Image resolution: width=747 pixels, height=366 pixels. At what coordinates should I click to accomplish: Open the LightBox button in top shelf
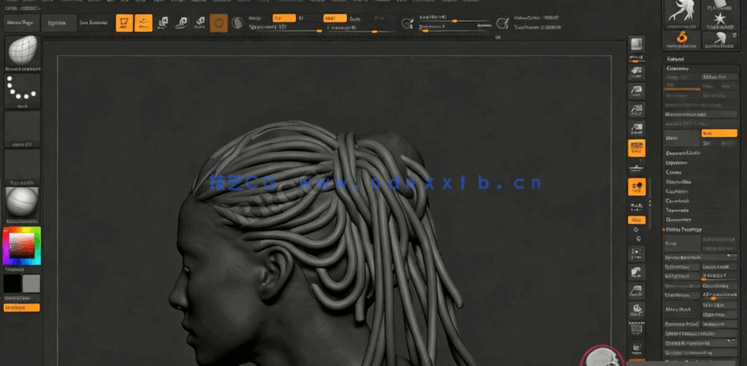coord(59,23)
